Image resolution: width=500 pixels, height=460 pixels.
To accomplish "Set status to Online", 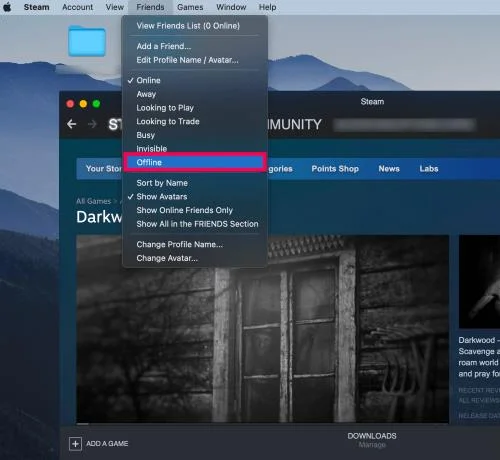I will (x=195, y=80).
